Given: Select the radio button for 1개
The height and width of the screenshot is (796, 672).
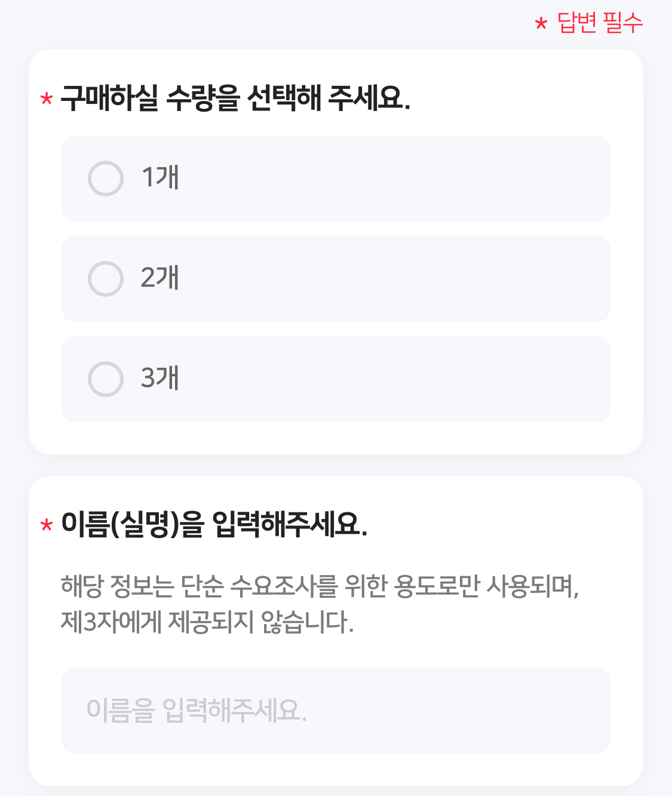Looking at the screenshot, I should click(106, 179).
